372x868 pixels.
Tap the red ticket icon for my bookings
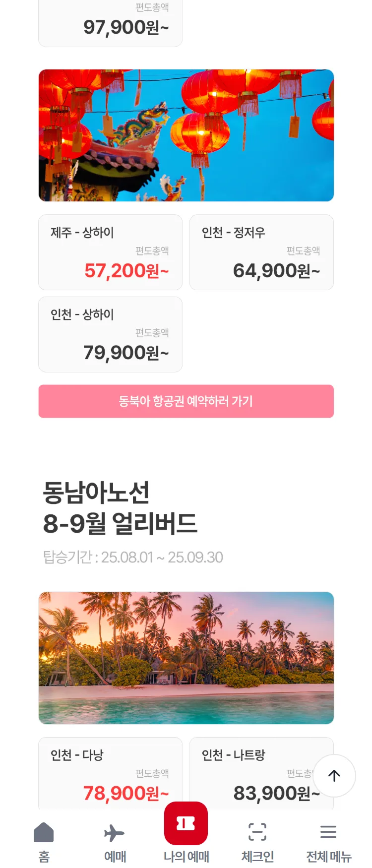point(186,823)
